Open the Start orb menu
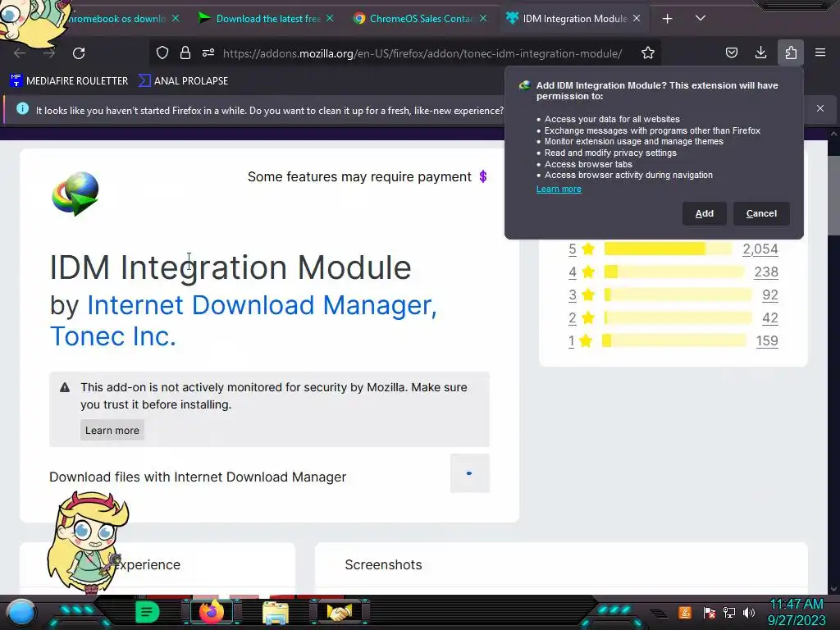The image size is (840, 630). click(21, 612)
